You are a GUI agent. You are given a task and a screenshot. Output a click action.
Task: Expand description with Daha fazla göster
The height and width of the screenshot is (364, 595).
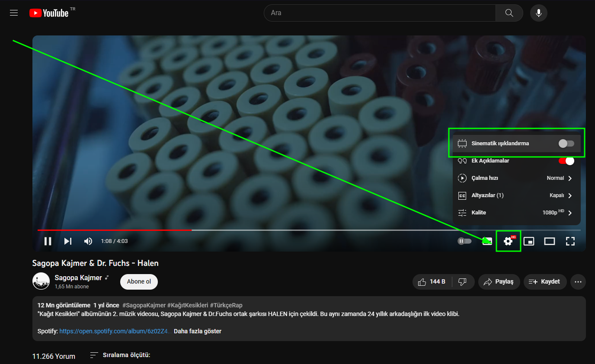[198, 331]
